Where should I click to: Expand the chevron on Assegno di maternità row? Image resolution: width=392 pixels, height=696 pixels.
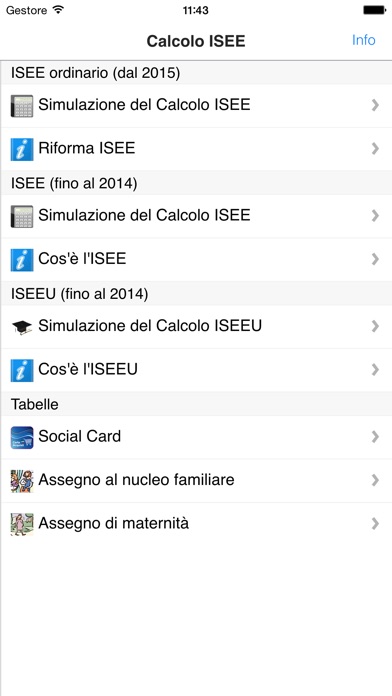pos(376,524)
